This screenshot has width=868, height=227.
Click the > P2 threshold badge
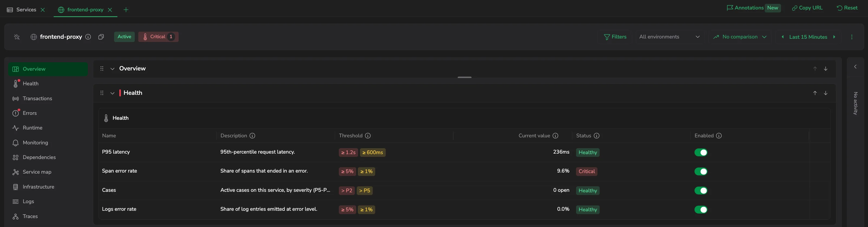pos(347,191)
